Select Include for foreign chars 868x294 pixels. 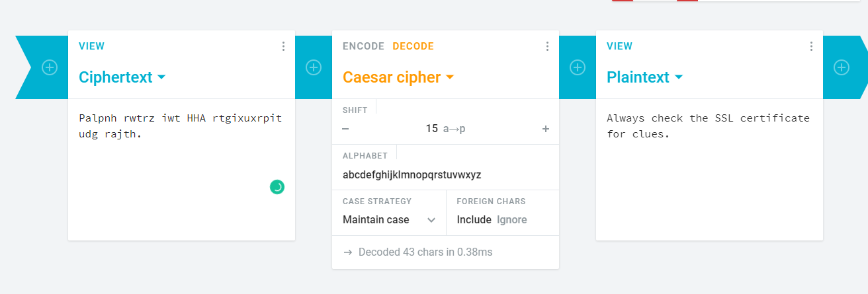coord(474,220)
